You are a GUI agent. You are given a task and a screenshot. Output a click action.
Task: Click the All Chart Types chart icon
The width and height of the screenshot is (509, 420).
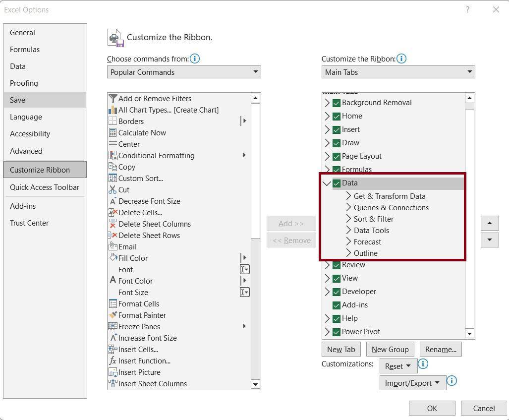pos(113,110)
